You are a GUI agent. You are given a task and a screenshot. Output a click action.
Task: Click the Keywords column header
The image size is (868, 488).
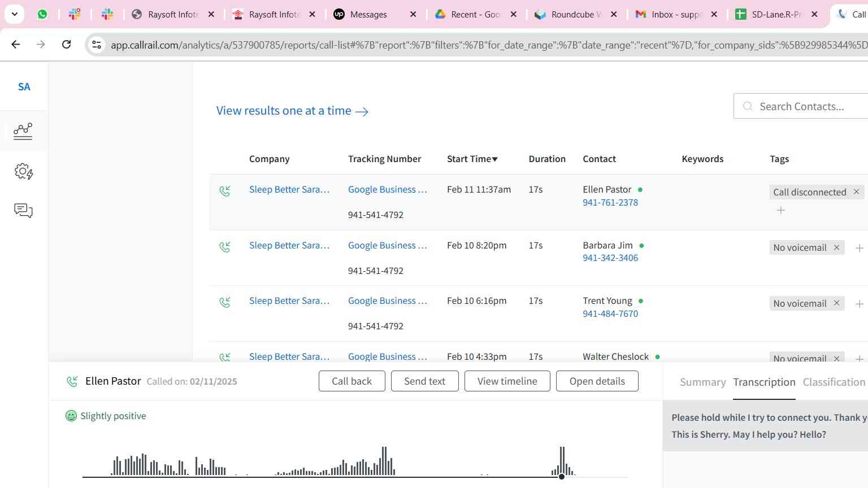702,159
